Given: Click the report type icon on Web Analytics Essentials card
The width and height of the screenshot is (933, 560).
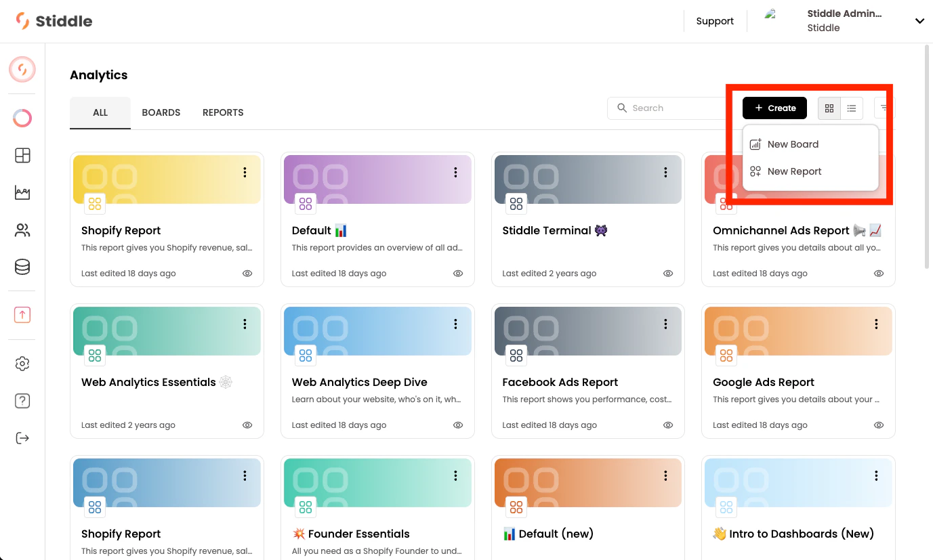Looking at the screenshot, I should coord(95,355).
